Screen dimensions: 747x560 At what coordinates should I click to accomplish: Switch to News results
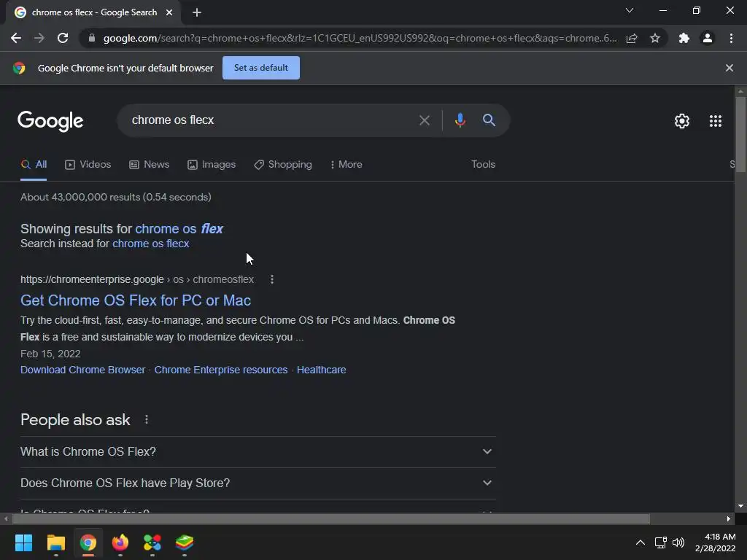pyautogui.click(x=149, y=165)
